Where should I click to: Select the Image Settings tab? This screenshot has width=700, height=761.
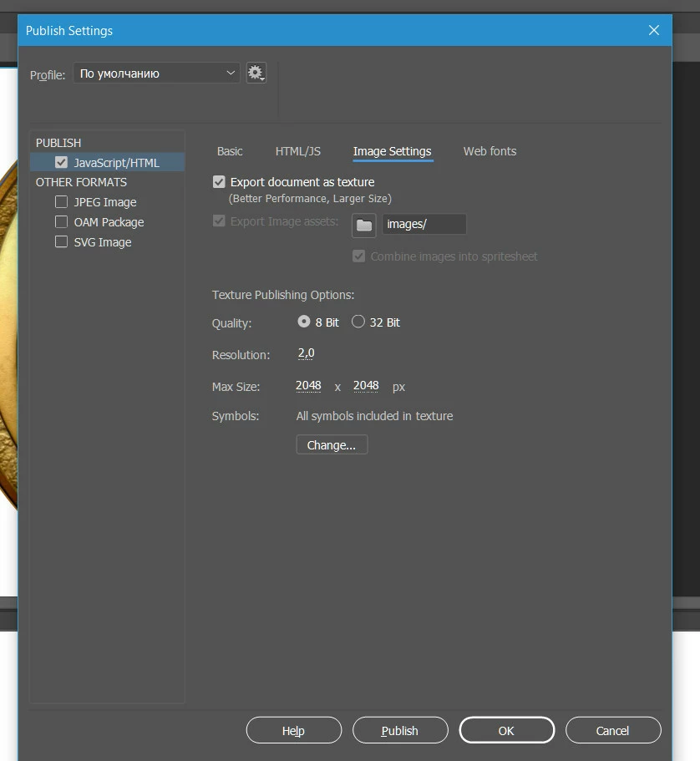pyautogui.click(x=393, y=151)
